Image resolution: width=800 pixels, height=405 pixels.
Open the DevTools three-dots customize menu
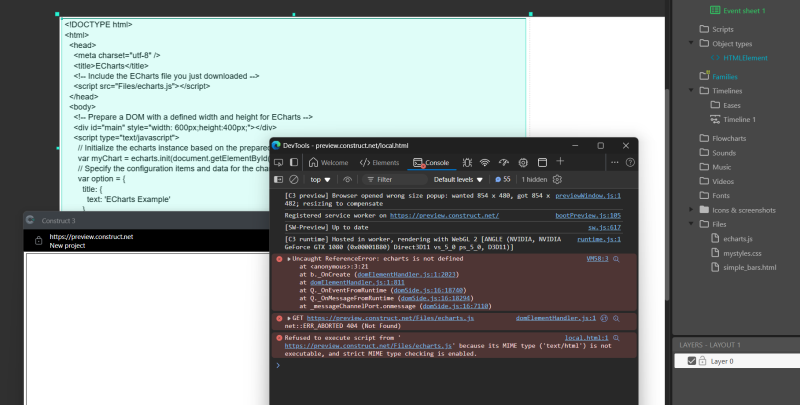[x=615, y=162]
